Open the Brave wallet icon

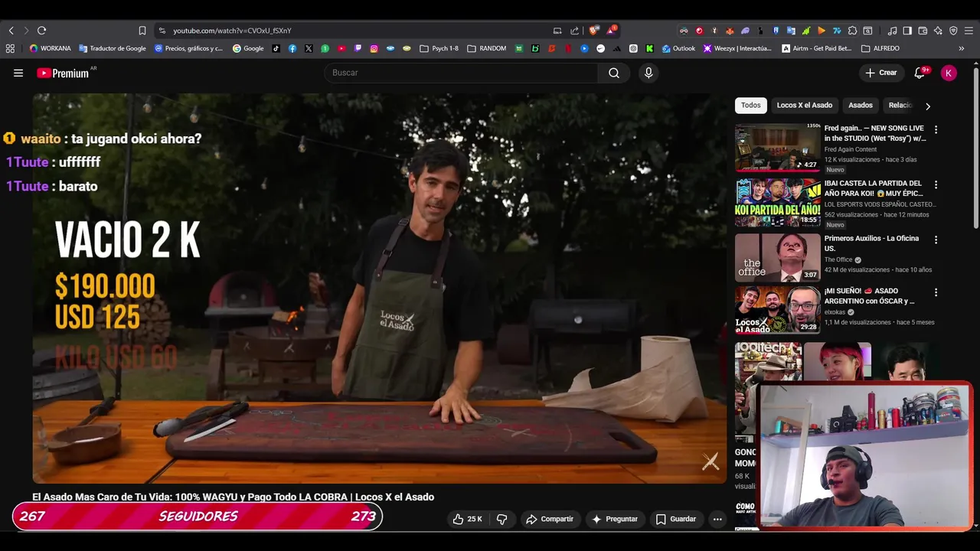click(923, 31)
